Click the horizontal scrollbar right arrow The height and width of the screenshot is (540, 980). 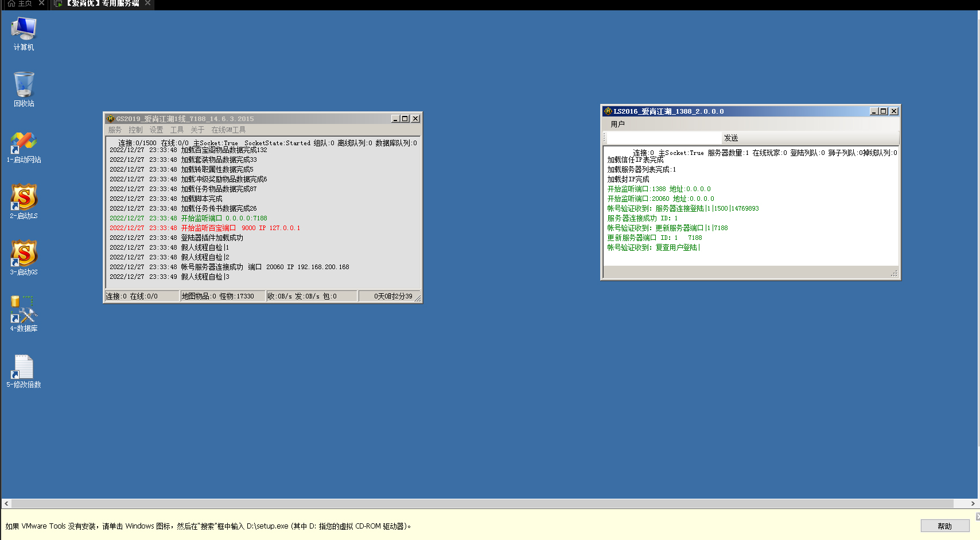pos(973,503)
